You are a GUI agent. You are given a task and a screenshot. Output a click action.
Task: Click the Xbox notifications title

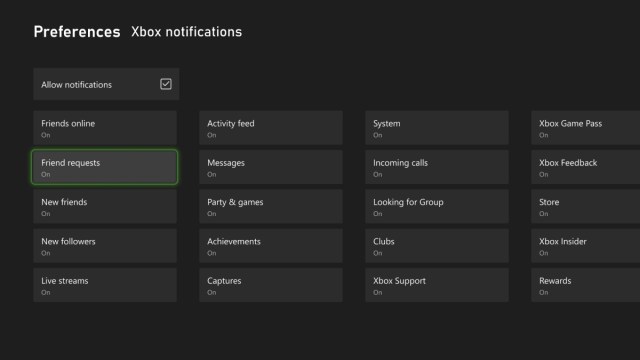click(x=187, y=32)
